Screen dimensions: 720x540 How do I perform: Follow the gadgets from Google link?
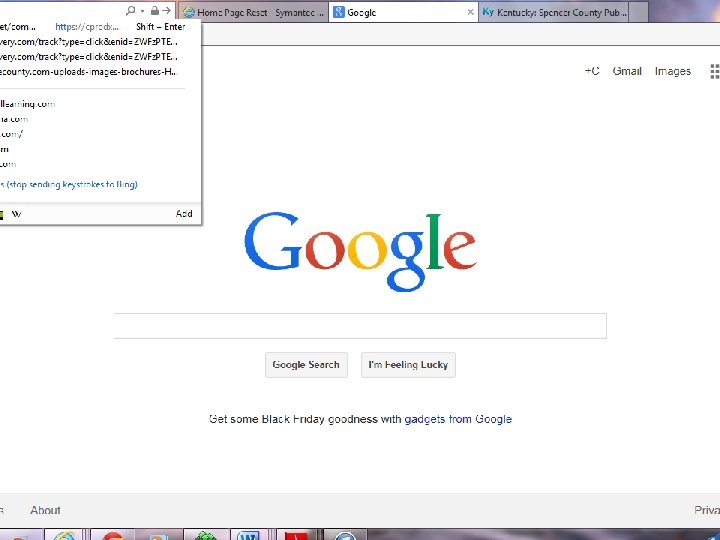(x=458, y=419)
